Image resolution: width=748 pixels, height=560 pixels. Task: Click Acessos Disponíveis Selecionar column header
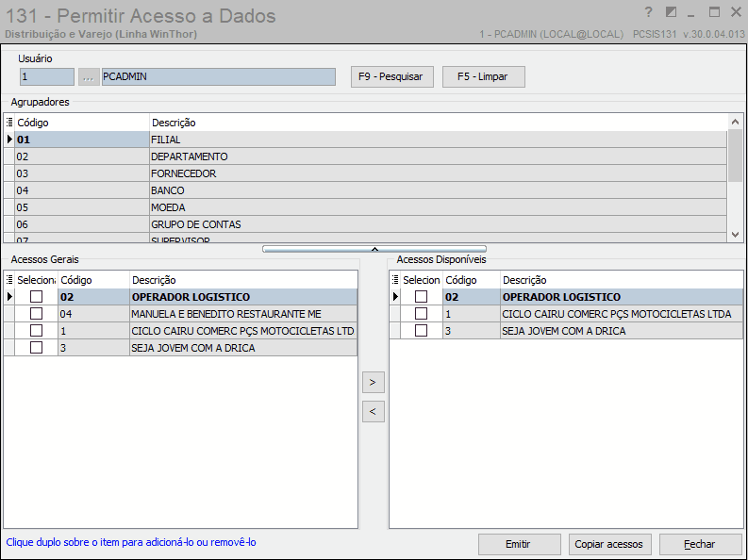[422, 280]
